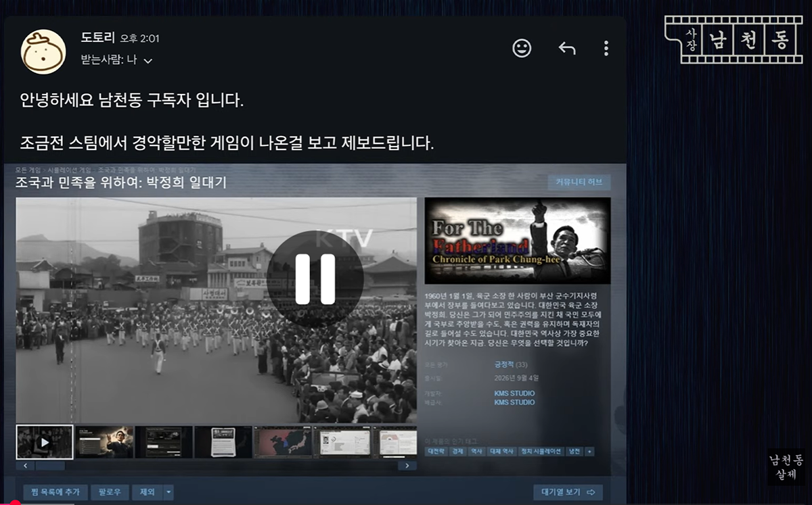Screen dimensions: 812x505
Task: Select the third dark menu screenshot thumbnail
Action: coord(164,442)
